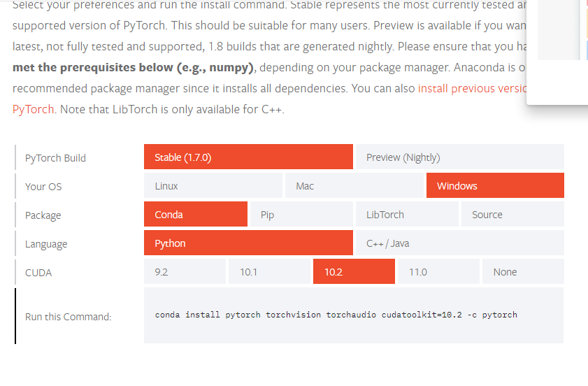
Task: Click the Your OS row label
Action: [43, 187]
